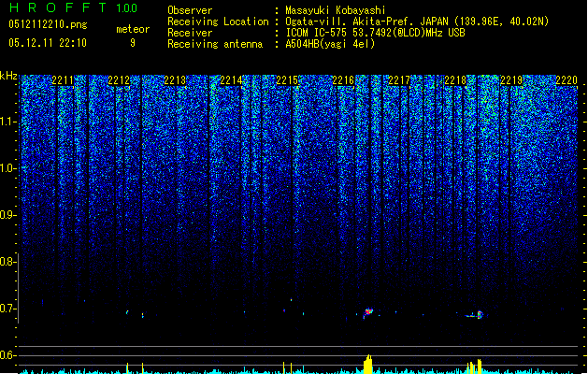This screenshot has height=374, width=588.
Task: Click the 'Observer' field label
Action: pyautogui.click(x=190, y=10)
